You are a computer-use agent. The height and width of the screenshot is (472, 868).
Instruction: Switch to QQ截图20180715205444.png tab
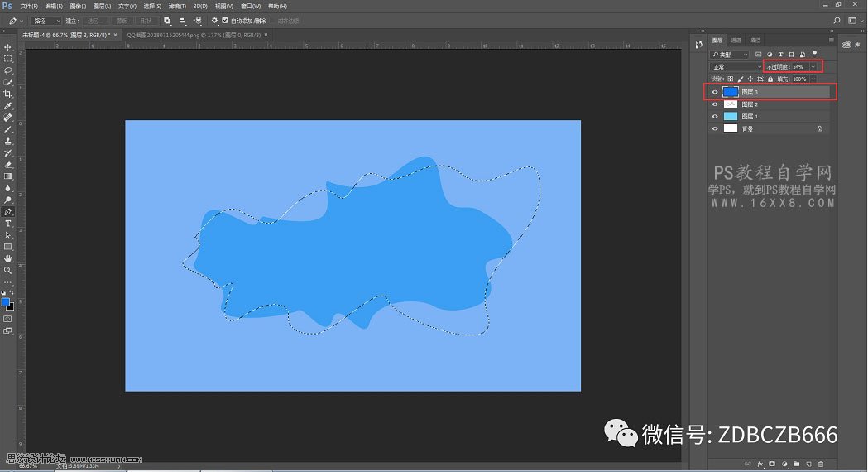[194, 35]
